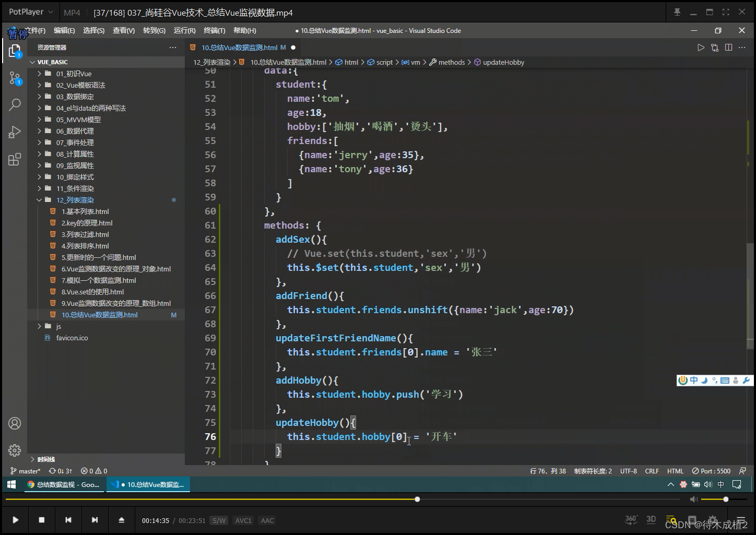Click the PotPlayer stop button

(x=42, y=520)
